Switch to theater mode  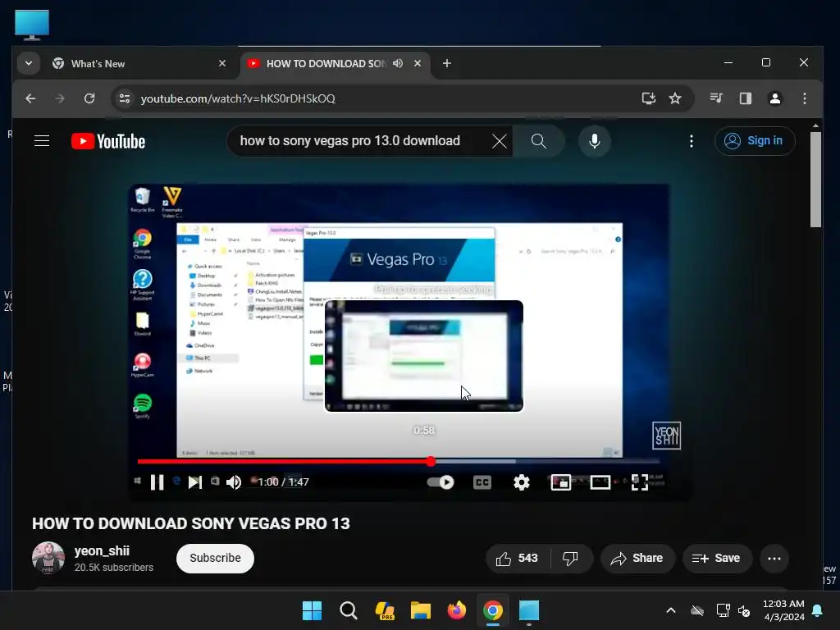click(x=600, y=482)
